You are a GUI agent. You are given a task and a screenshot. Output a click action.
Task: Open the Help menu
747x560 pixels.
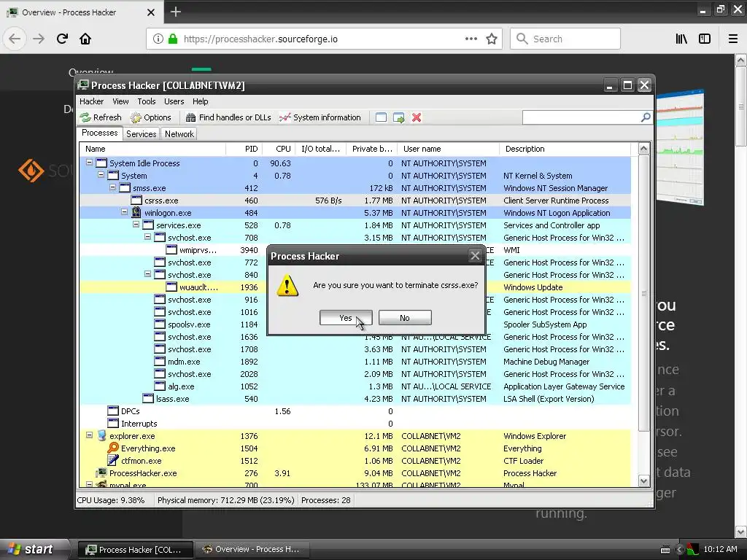[200, 101]
